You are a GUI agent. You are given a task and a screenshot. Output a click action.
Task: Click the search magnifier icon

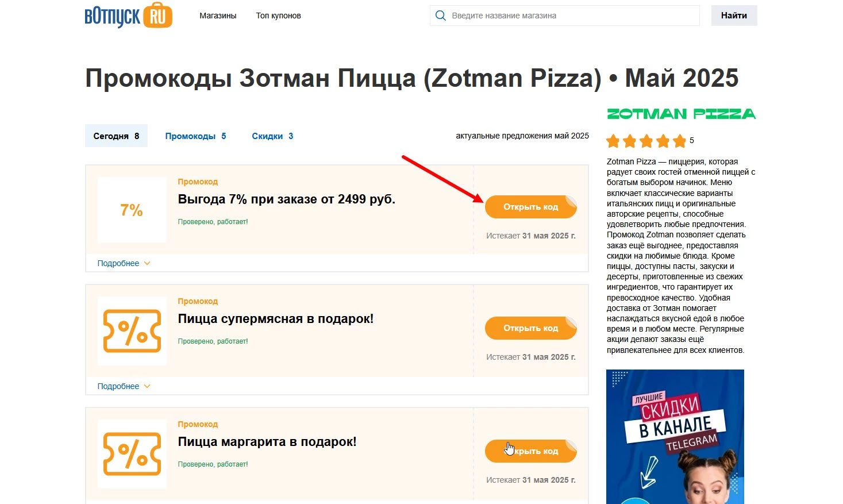pos(440,16)
